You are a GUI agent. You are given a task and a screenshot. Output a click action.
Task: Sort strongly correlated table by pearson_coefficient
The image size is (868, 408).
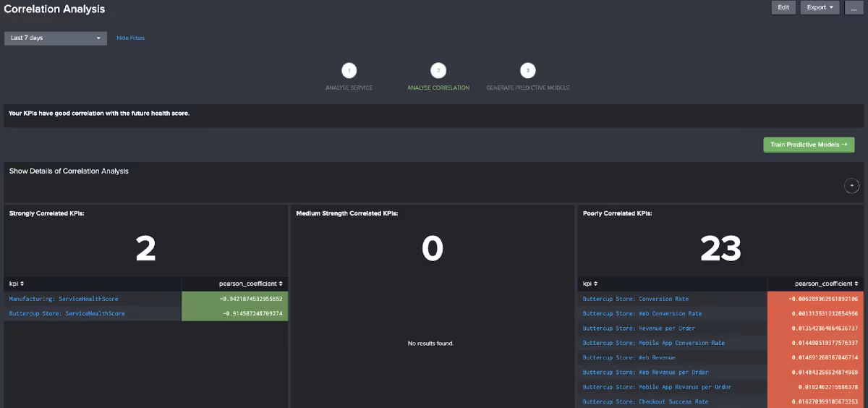pos(250,284)
